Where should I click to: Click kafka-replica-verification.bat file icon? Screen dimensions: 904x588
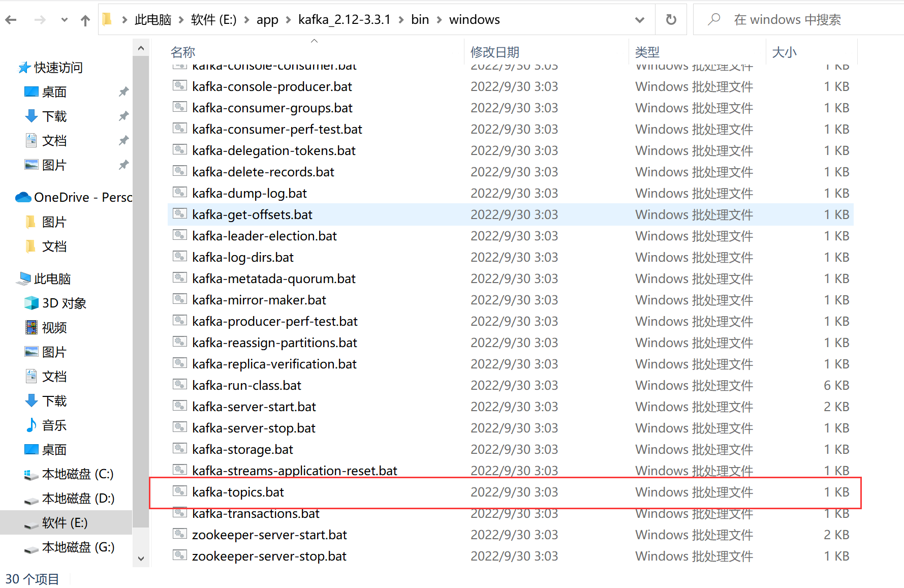click(179, 363)
